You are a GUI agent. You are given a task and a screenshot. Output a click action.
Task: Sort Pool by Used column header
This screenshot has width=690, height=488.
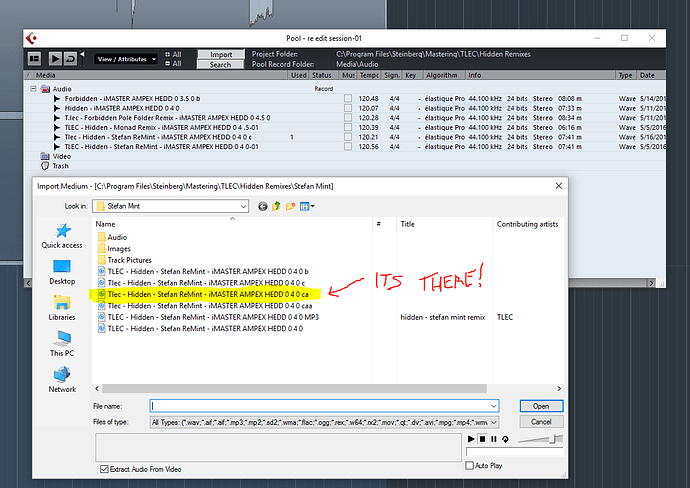pyautogui.click(x=299, y=75)
